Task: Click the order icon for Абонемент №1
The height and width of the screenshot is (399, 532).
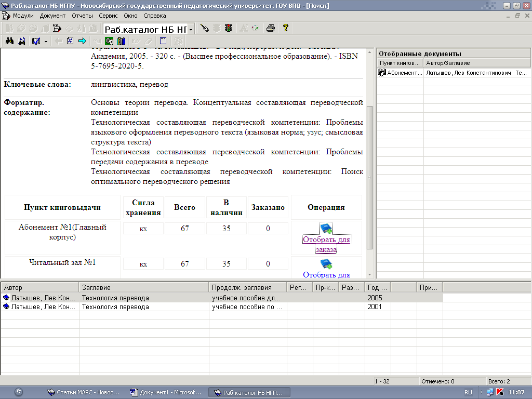Action: point(326,229)
